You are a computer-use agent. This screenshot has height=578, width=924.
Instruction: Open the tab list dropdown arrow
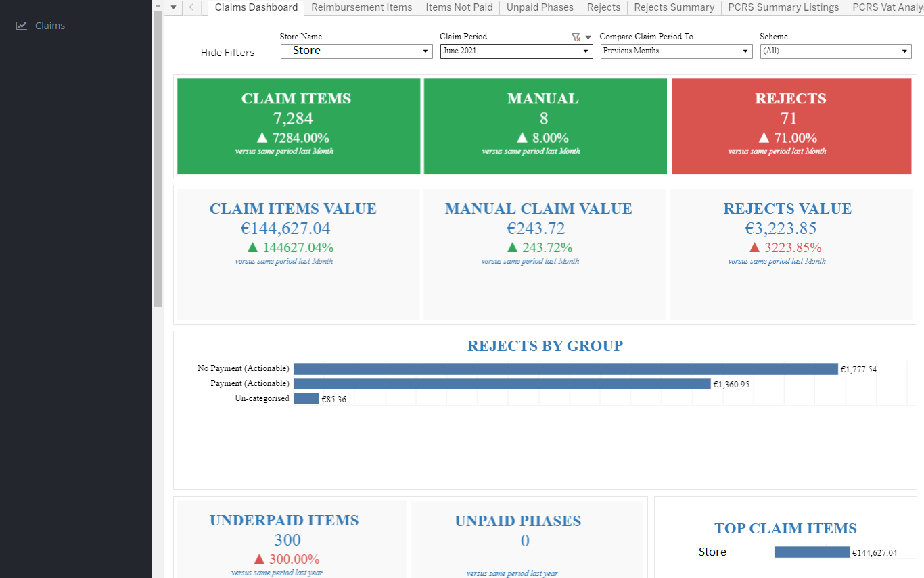[174, 7]
